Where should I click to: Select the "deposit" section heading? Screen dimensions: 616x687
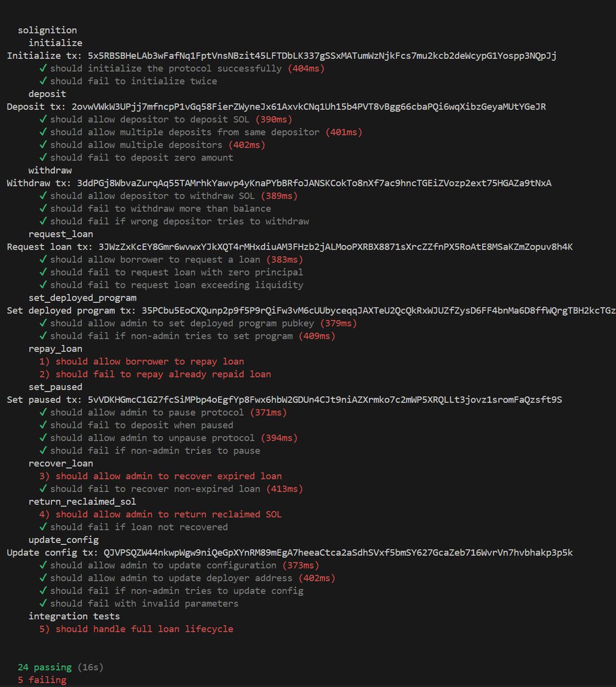coord(48,94)
